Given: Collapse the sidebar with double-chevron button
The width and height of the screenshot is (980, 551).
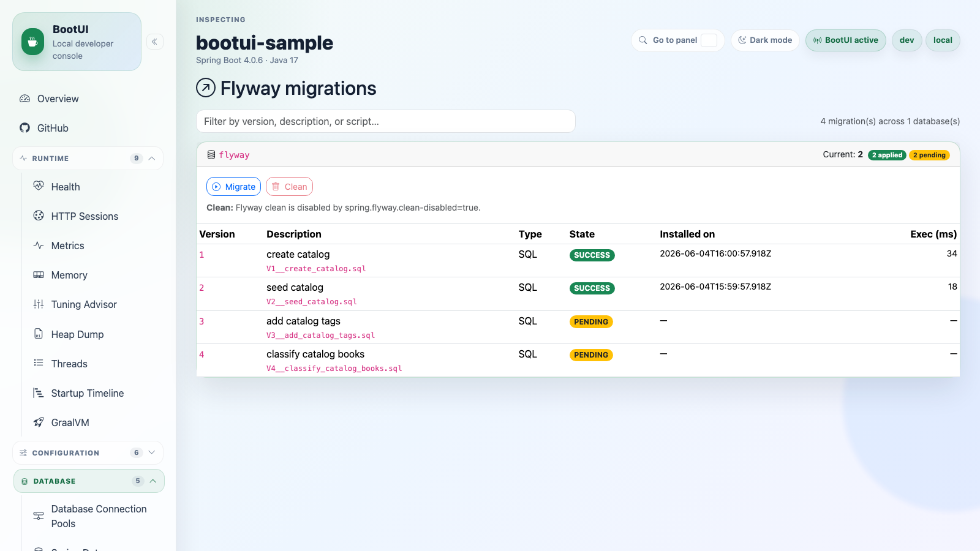Looking at the screenshot, I should tap(154, 42).
